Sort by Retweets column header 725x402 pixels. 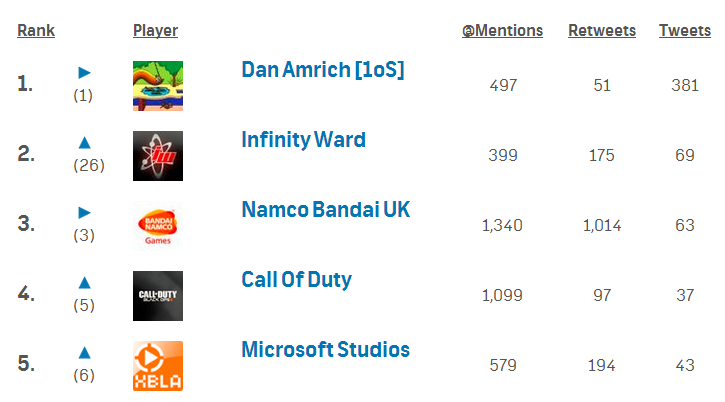click(x=602, y=31)
